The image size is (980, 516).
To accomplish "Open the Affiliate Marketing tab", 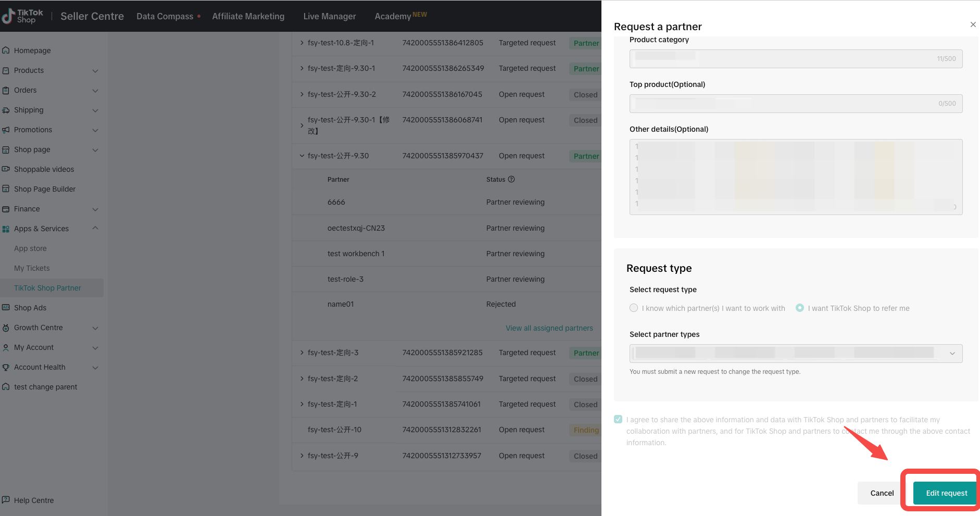I will click(248, 16).
